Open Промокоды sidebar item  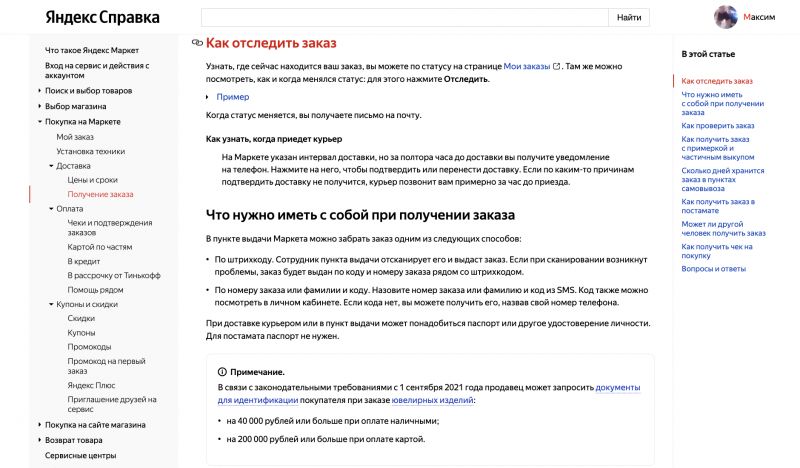[x=89, y=347]
